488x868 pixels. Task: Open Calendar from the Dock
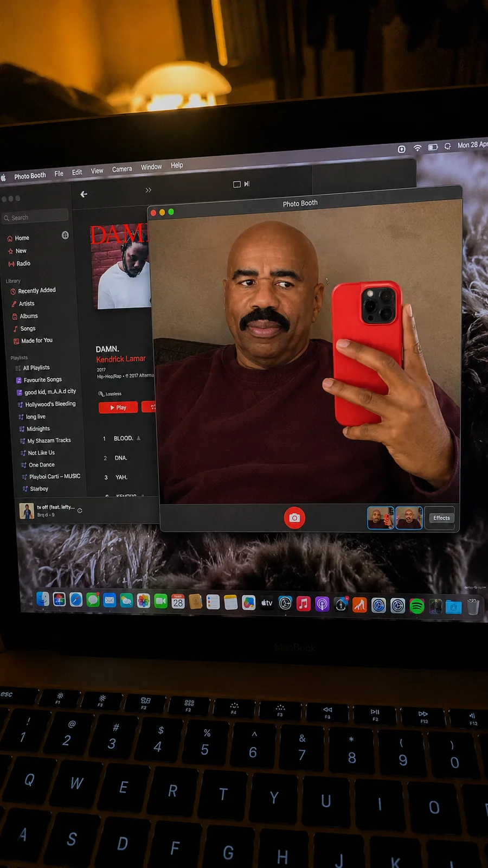tap(178, 601)
